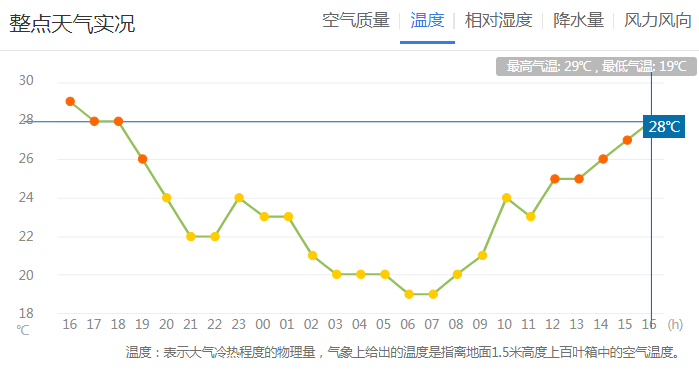Select the yellow data point at hour 11
This screenshot has height=370, width=699.
coord(530,217)
